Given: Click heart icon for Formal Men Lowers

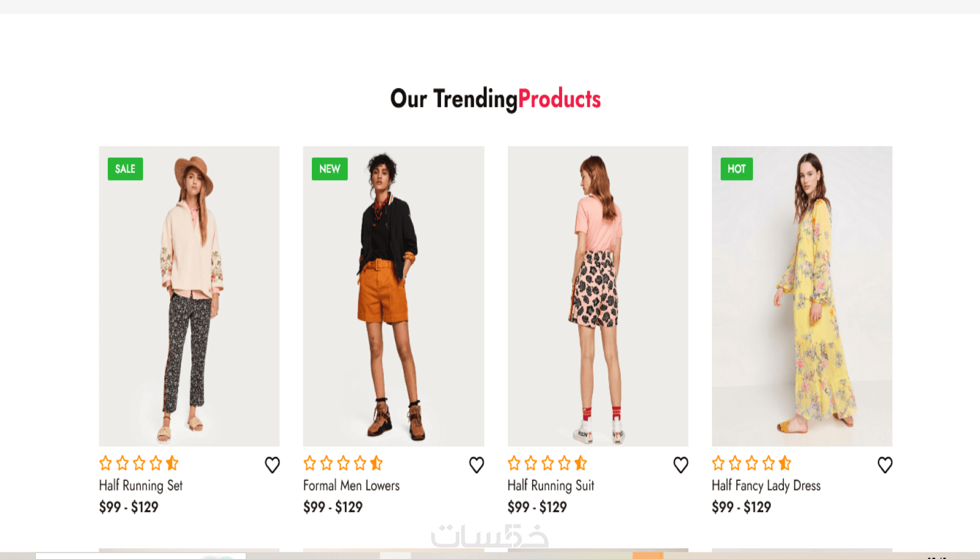Looking at the screenshot, I should (476, 464).
